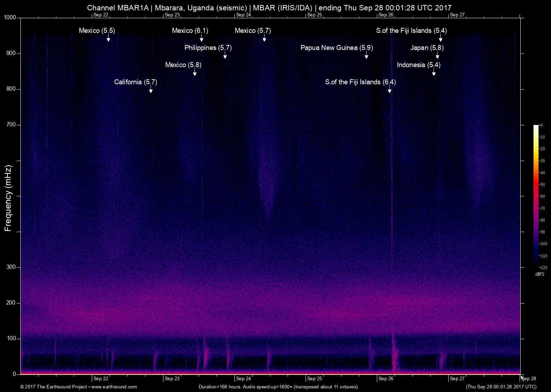Click the S.of the Fiji Islands (6.4) event
Screen dimensions: 551x392
(x=360, y=82)
